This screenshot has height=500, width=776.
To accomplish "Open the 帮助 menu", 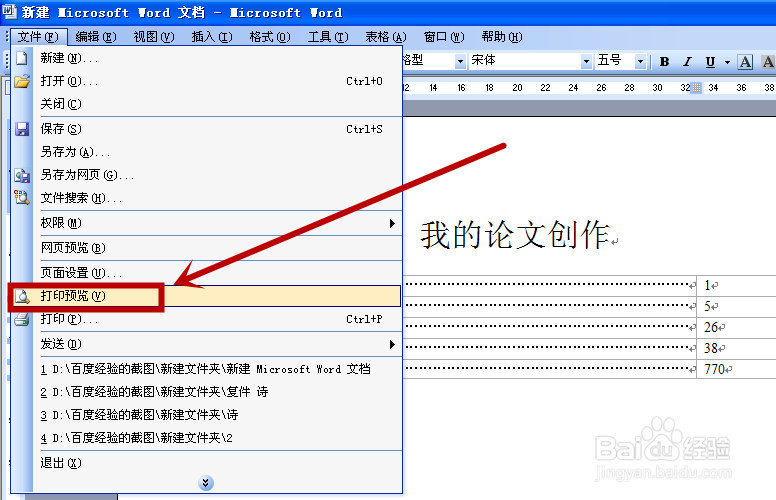I will click(x=502, y=37).
